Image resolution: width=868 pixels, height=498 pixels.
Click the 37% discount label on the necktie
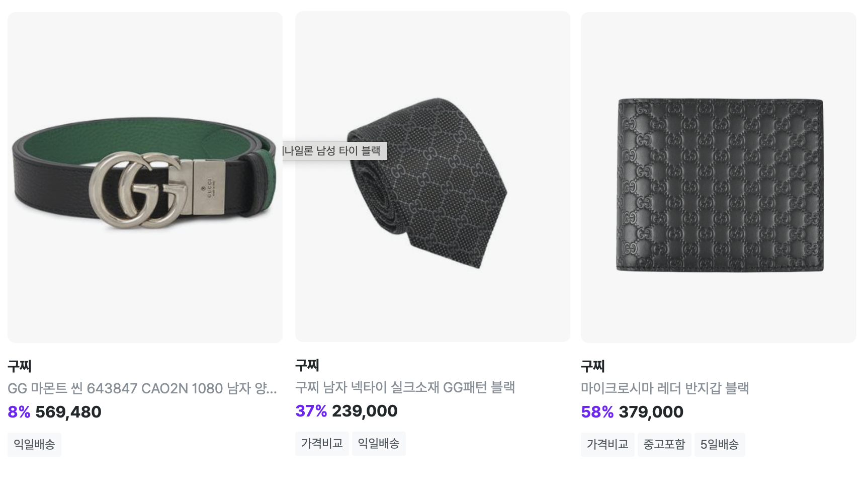311,411
